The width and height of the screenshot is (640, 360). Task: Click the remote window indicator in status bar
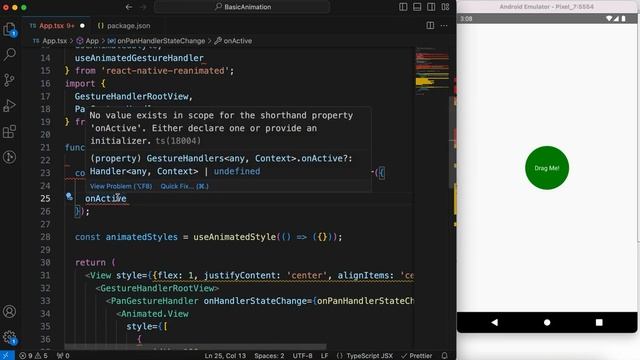coord(7,356)
